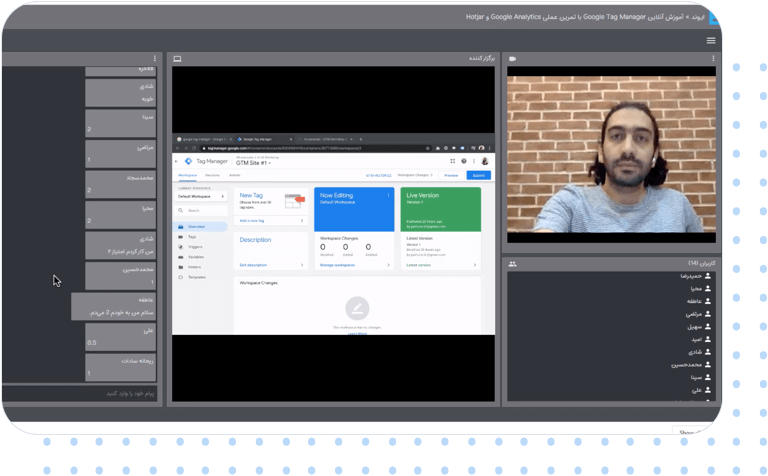Select the first browser tab, google tag manager search
Screen dimensions: 768x476
tap(204, 139)
